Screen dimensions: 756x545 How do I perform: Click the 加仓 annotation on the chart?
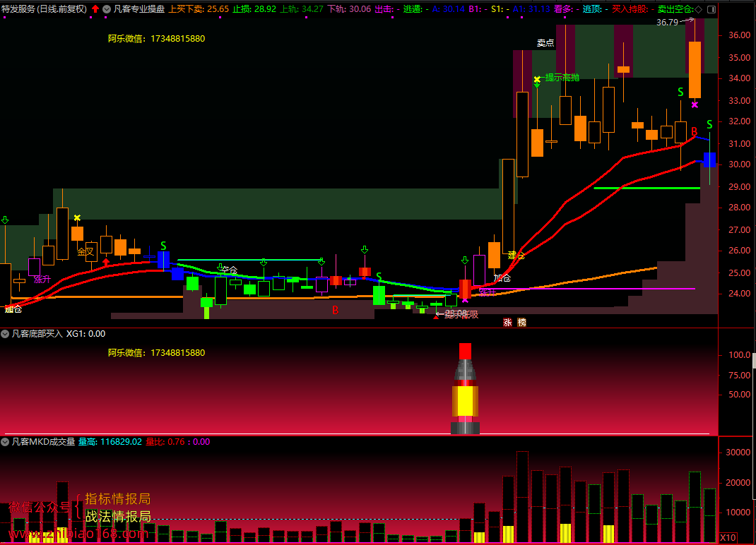pyautogui.click(x=502, y=277)
